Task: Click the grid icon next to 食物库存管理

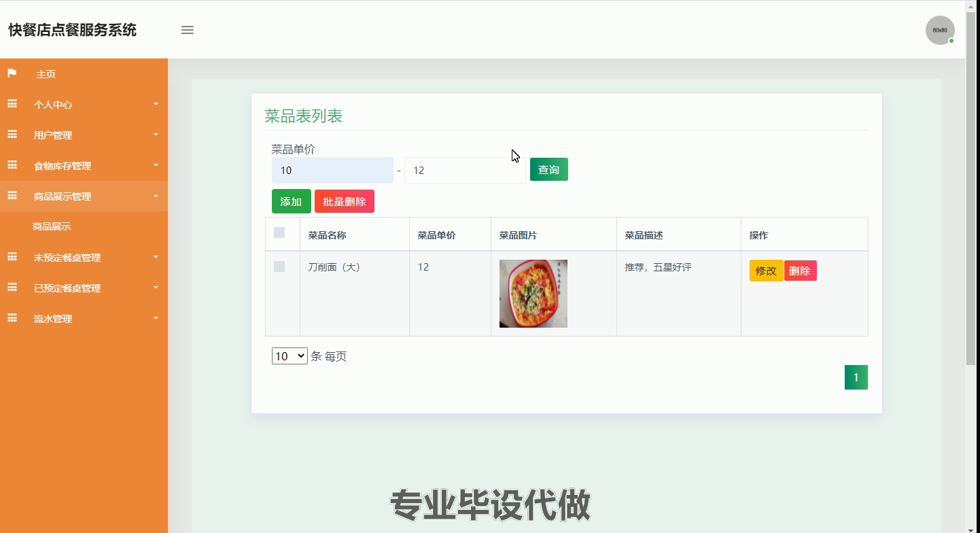Action: click(12, 165)
